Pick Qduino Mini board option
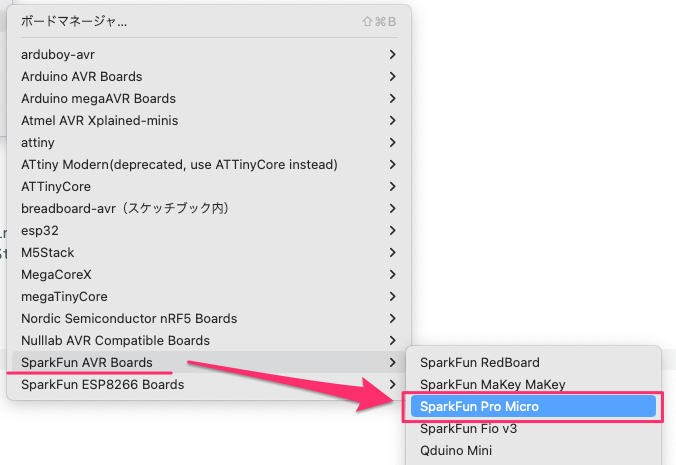The height and width of the screenshot is (465, 676). pos(456,450)
